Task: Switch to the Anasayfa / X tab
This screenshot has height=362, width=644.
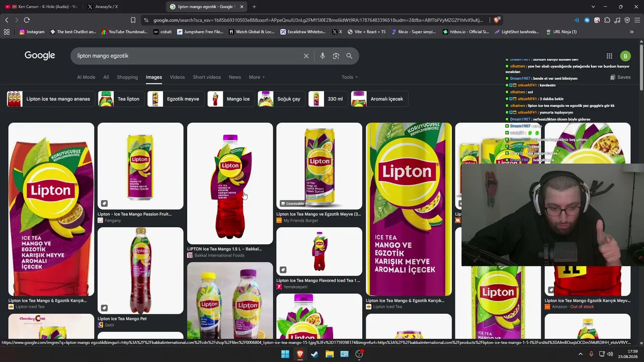Action: [x=123, y=7]
